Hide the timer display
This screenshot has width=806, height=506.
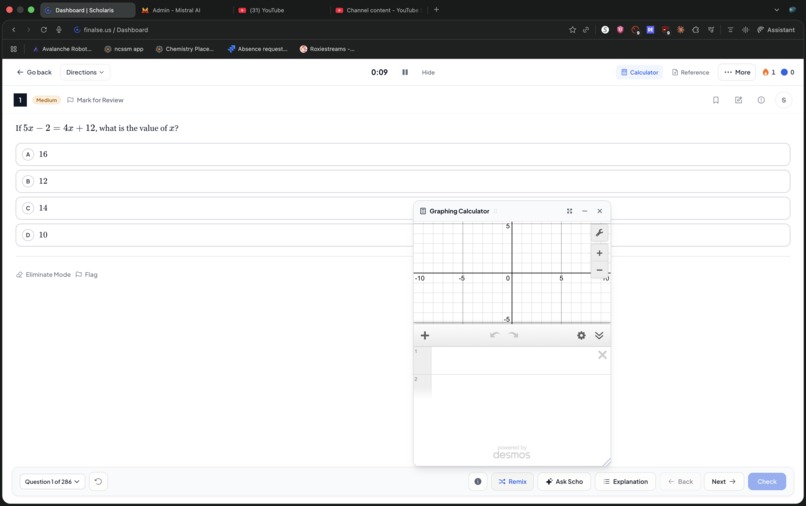[x=428, y=73]
